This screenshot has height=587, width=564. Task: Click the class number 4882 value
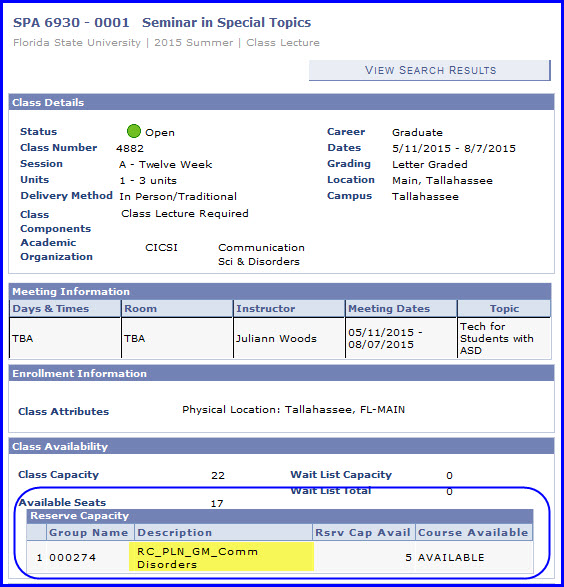click(x=130, y=148)
